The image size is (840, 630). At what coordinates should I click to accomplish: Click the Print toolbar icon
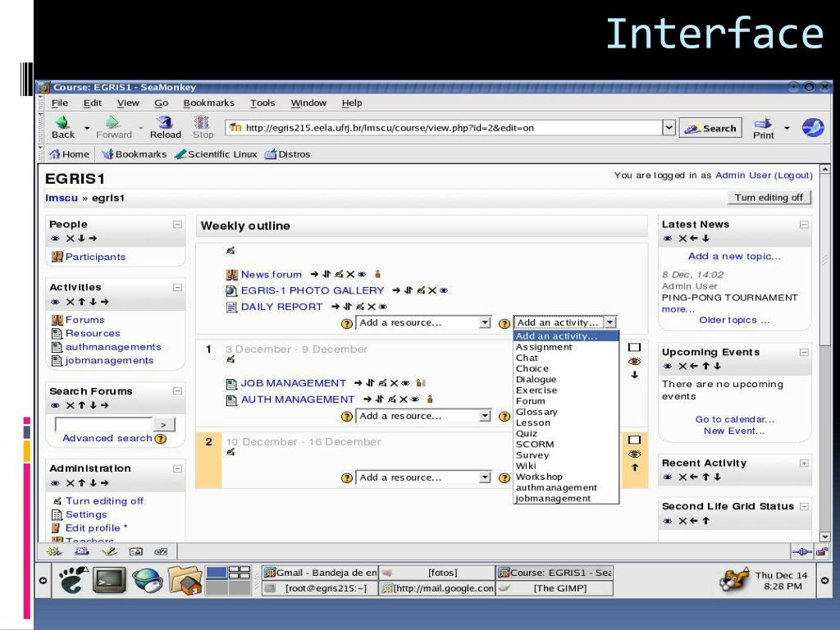[763, 123]
